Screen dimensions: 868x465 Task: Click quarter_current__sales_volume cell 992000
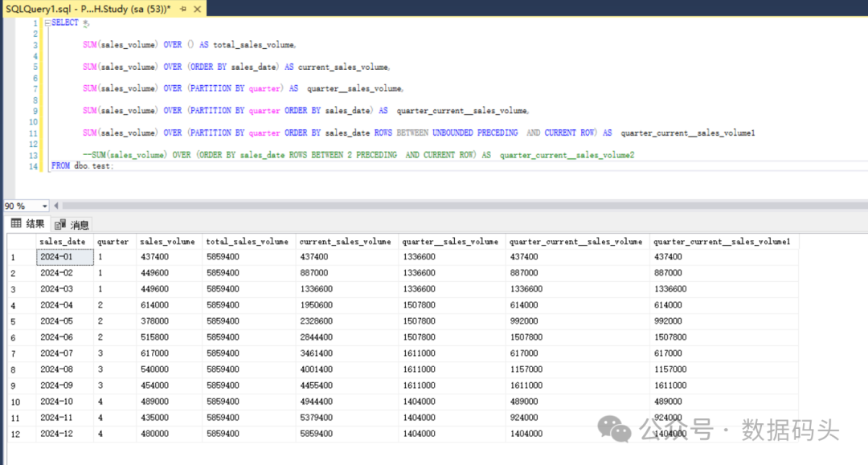[x=577, y=321]
